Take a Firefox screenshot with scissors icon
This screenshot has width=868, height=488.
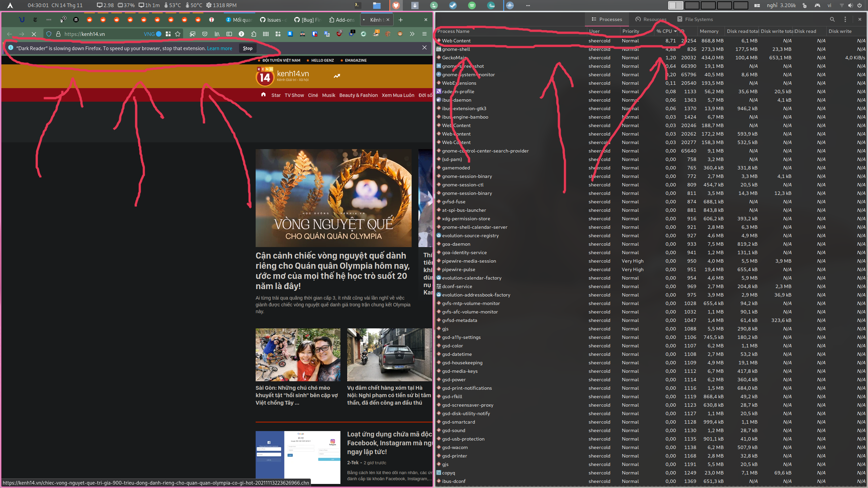[193, 34]
